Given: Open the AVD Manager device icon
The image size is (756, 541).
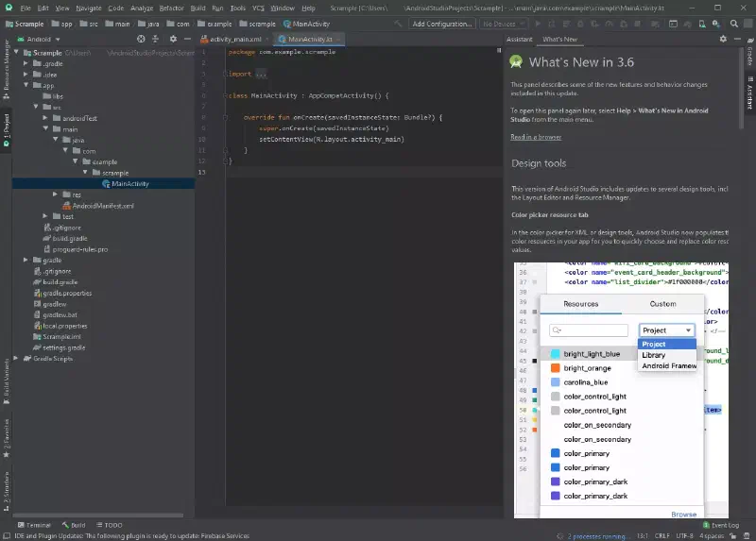Looking at the screenshot, I should pyautogui.click(x=702, y=24).
